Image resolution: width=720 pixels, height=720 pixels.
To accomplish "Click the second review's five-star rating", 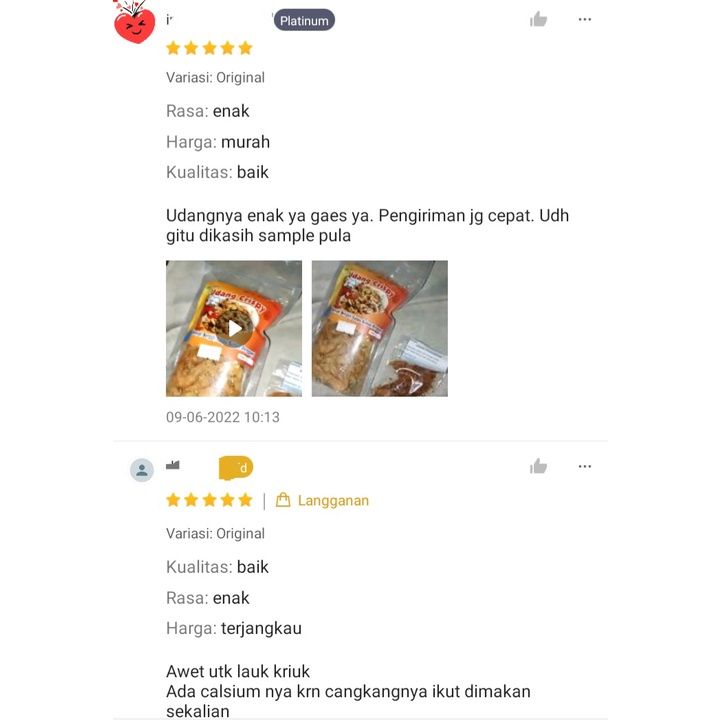I will [209, 500].
